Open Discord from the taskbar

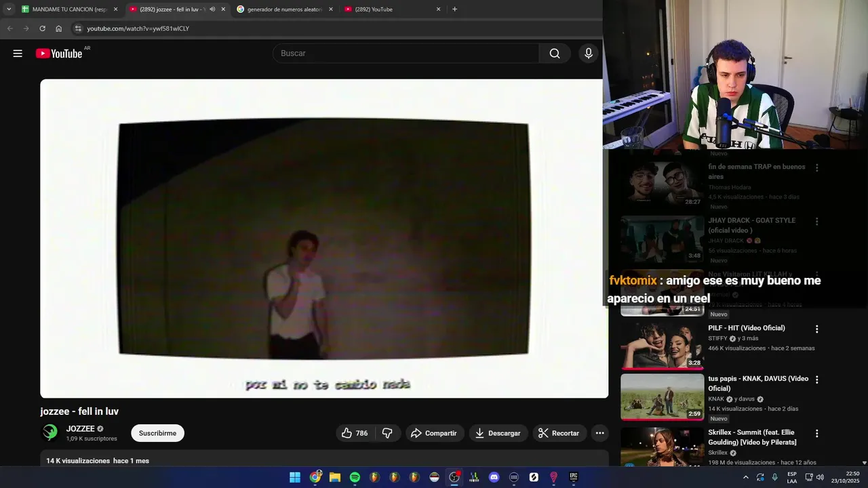(x=494, y=477)
